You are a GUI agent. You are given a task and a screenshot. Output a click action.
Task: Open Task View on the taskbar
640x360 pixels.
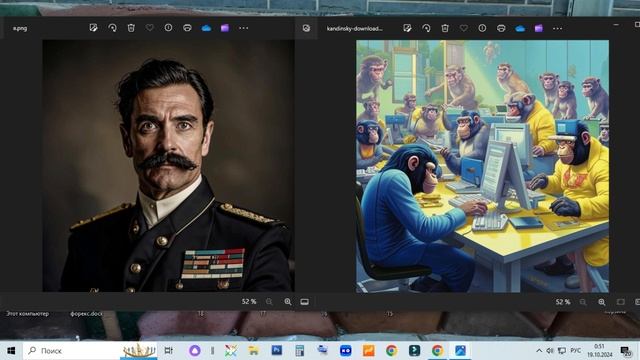(x=168, y=351)
